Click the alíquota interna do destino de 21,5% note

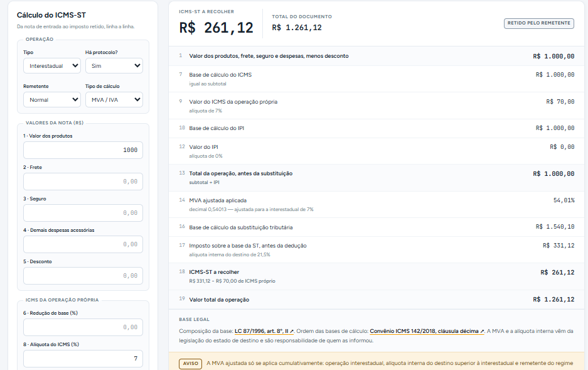(230, 255)
